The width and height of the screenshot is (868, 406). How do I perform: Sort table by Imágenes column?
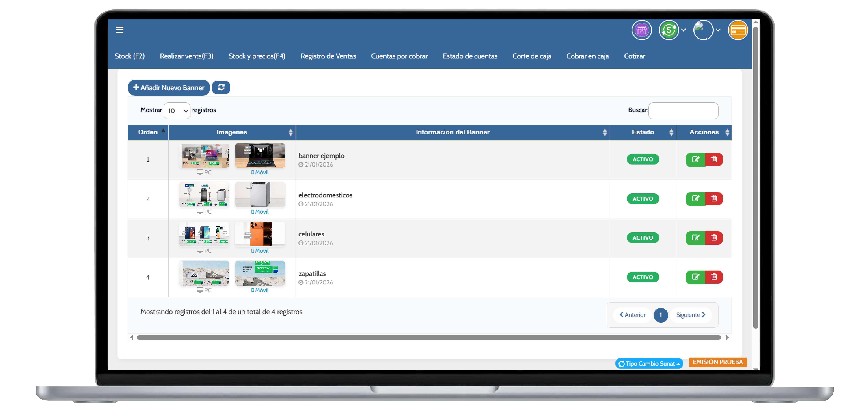232,132
